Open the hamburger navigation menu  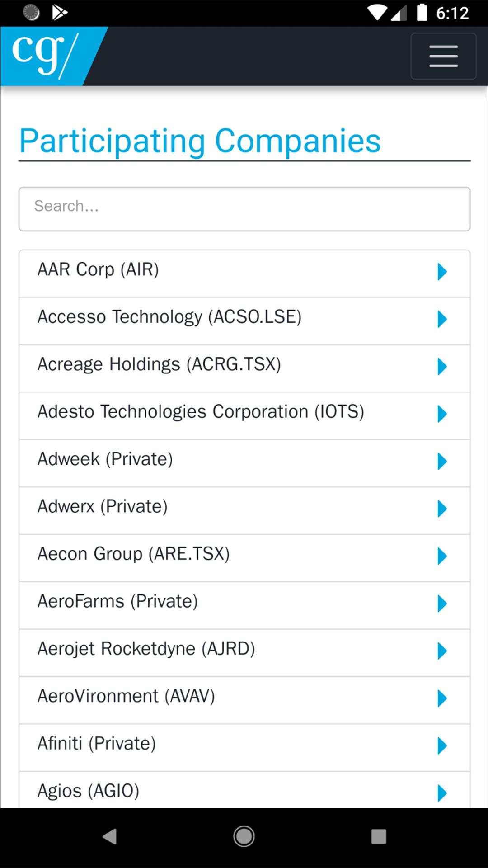(x=443, y=56)
